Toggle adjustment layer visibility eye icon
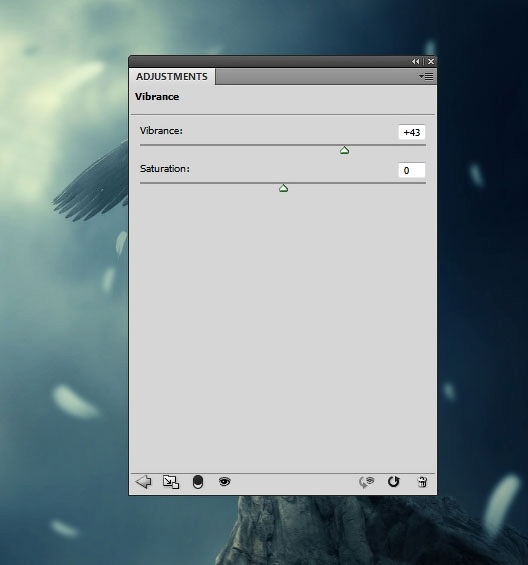 pos(225,481)
